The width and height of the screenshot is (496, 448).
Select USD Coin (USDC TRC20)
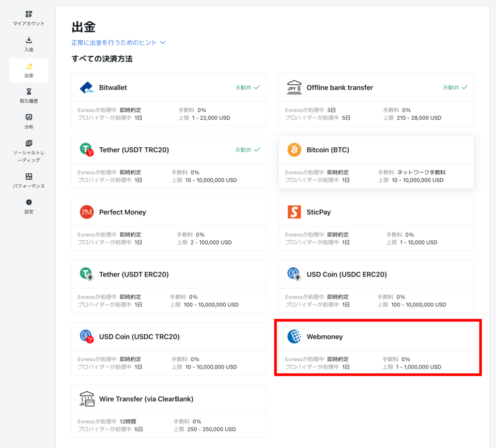point(169,349)
